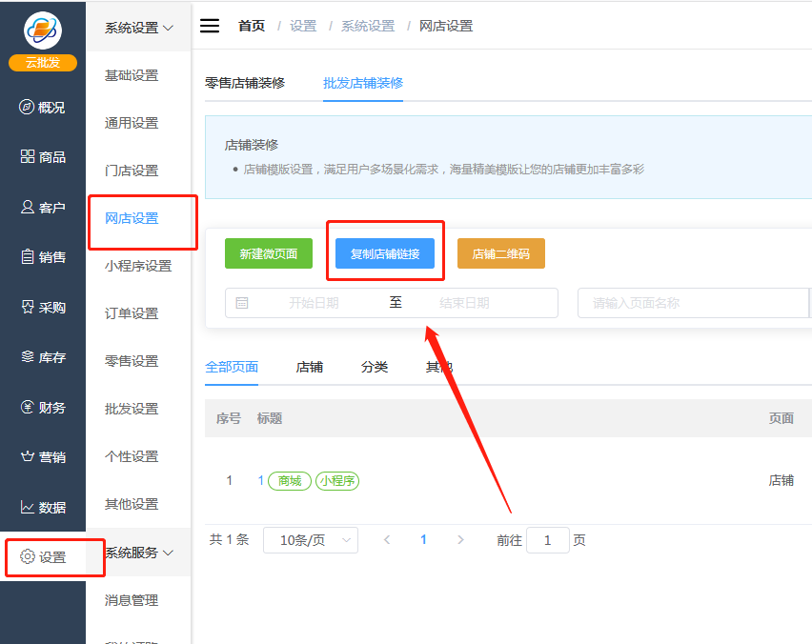Select the 库存 inventory icon
The image size is (812, 644).
point(42,356)
